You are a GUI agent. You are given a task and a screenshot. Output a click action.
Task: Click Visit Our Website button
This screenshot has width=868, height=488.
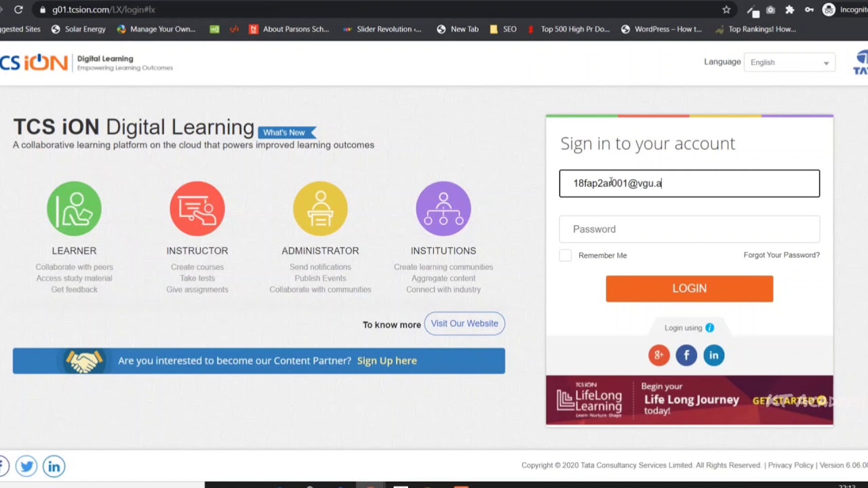click(x=465, y=323)
